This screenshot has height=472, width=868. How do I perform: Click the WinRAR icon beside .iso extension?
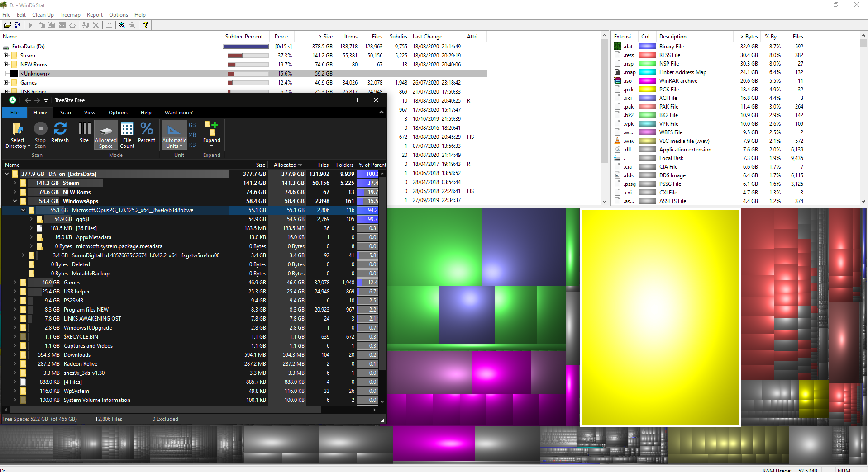(617, 81)
